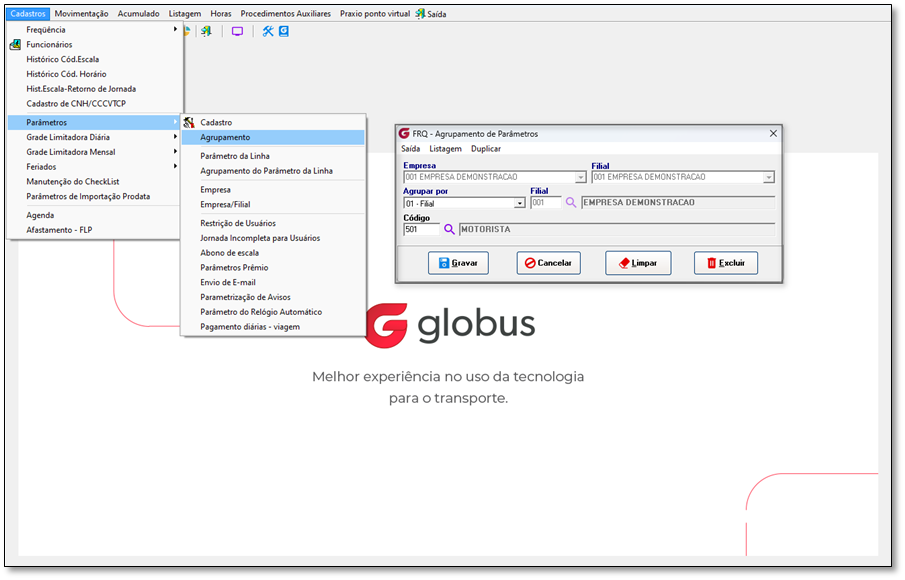Select Envio de E-mail
Screen dimensions: 905x580
(273, 282)
